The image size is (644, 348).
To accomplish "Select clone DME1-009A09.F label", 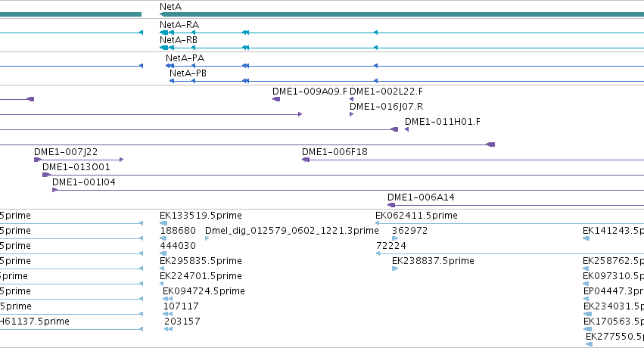I will click(x=310, y=91).
